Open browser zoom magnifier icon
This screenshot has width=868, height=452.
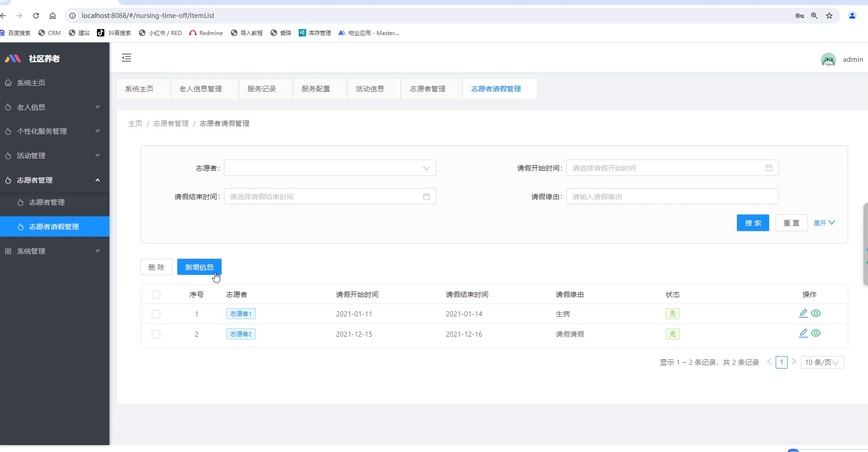(x=814, y=16)
